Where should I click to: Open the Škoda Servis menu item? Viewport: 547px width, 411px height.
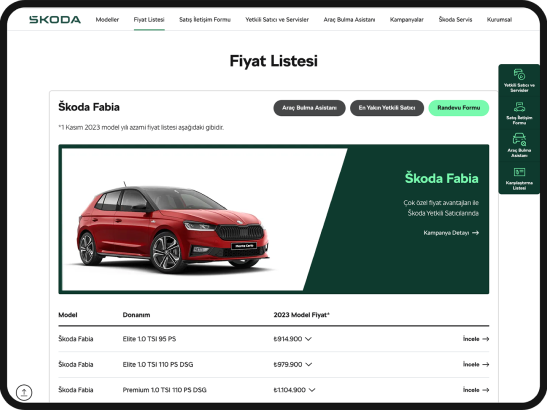[x=455, y=20]
